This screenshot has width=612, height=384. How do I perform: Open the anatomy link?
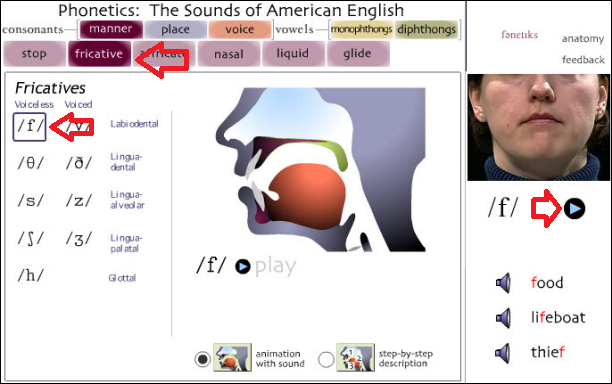pyautogui.click(x=583, y=39)
